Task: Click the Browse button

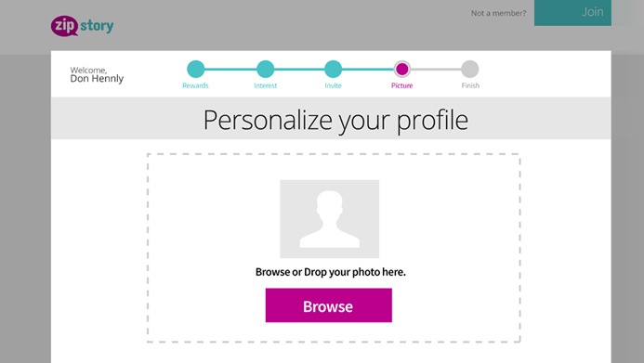Action: 329,305
